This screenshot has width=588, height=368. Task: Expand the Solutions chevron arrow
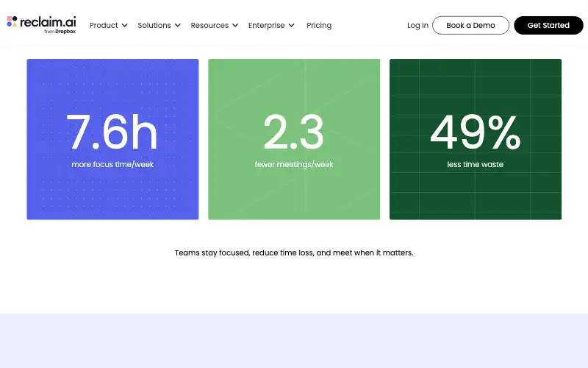(x=178, y=26)
